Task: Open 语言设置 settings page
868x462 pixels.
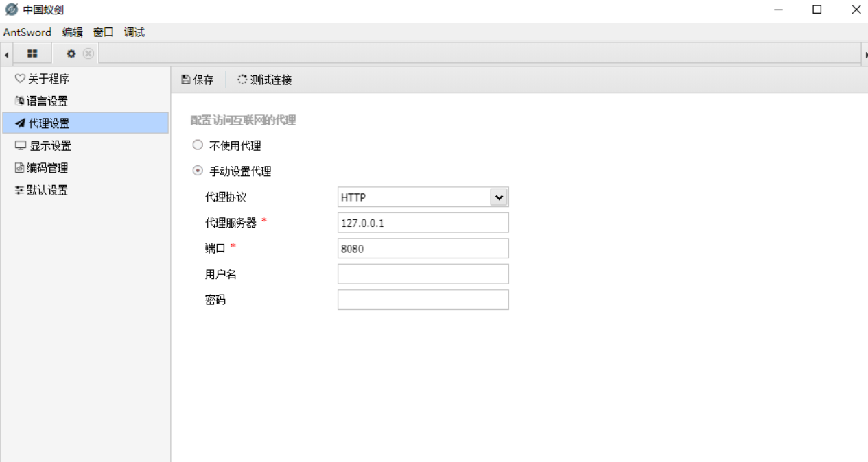Action: point(85,101)
